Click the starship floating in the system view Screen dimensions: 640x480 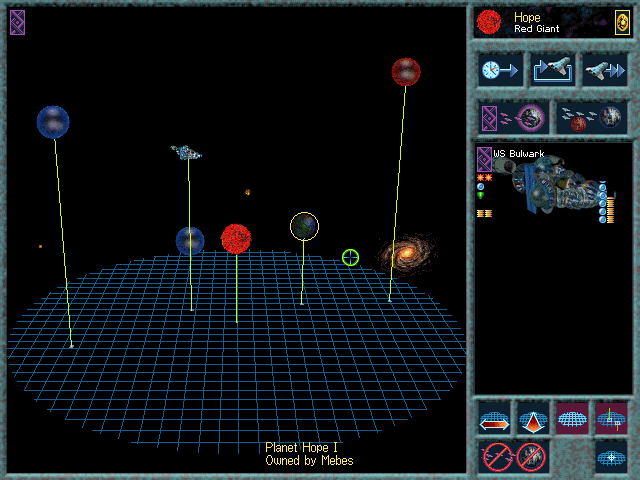coord(186,153)
